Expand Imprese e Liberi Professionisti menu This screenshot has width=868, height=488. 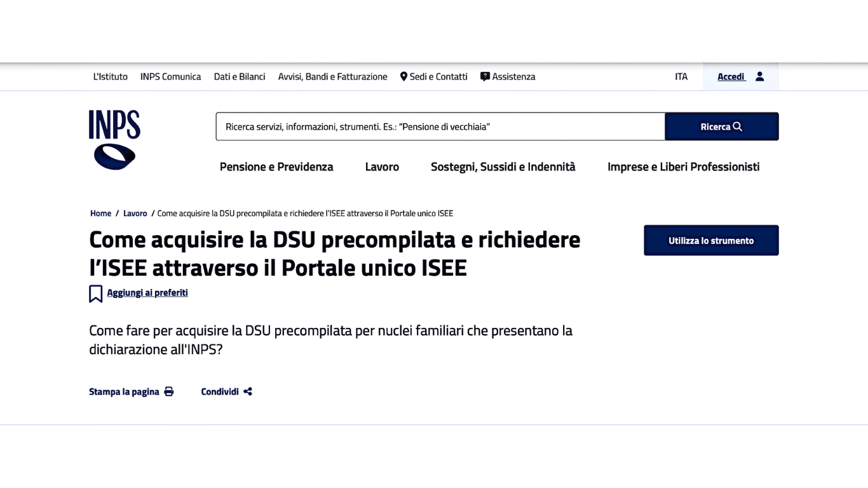point(684,166)
